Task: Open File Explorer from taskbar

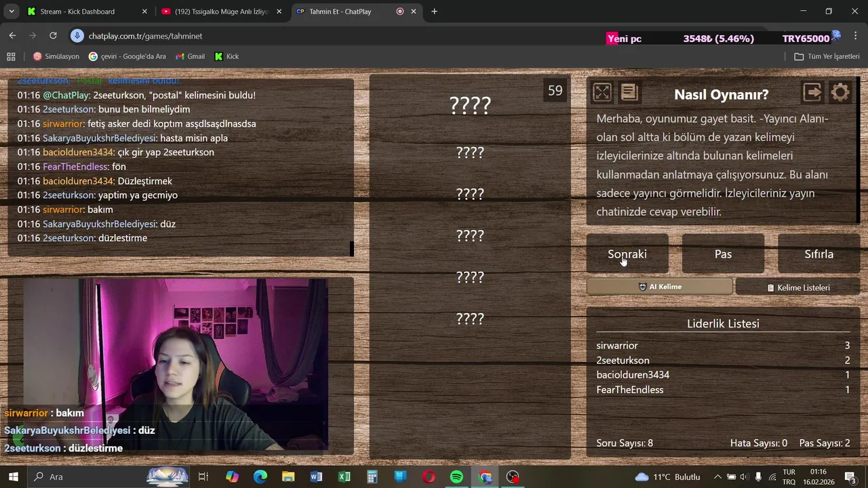Action: click(288, 476)
